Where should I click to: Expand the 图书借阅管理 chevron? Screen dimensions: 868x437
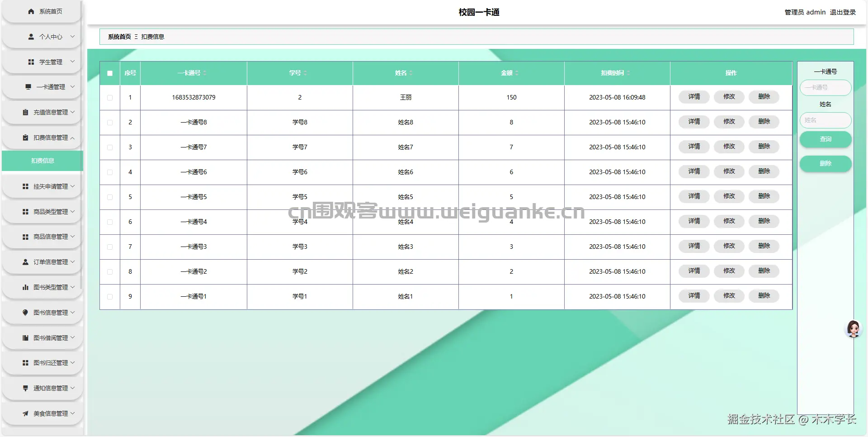click(72, 337)
